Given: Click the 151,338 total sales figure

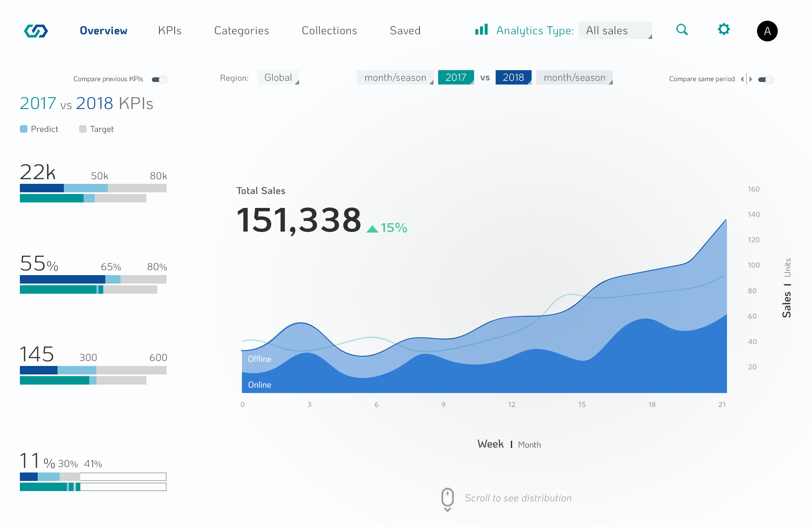Looking at the screenshot, I should point(299,221).
